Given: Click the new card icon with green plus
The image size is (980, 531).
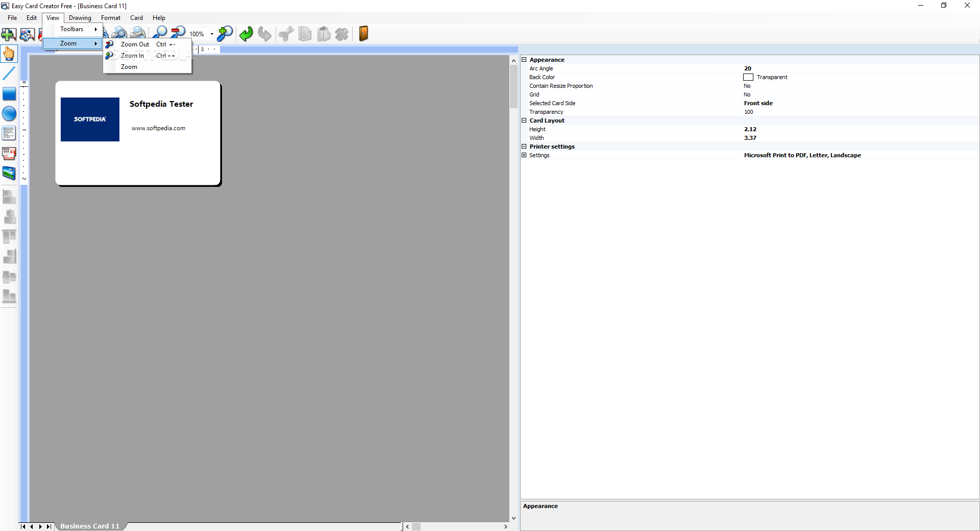Looking at the screenshot, I should pyautogui.click(x=9, y=34).
